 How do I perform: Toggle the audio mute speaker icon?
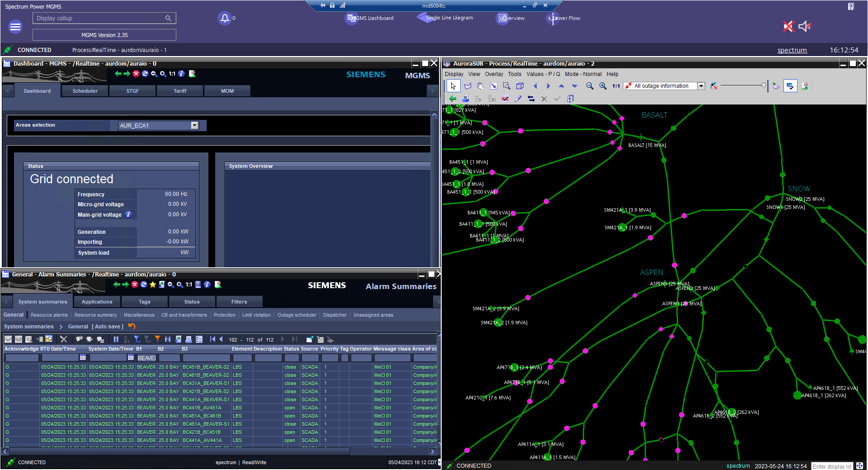point(805,26)
